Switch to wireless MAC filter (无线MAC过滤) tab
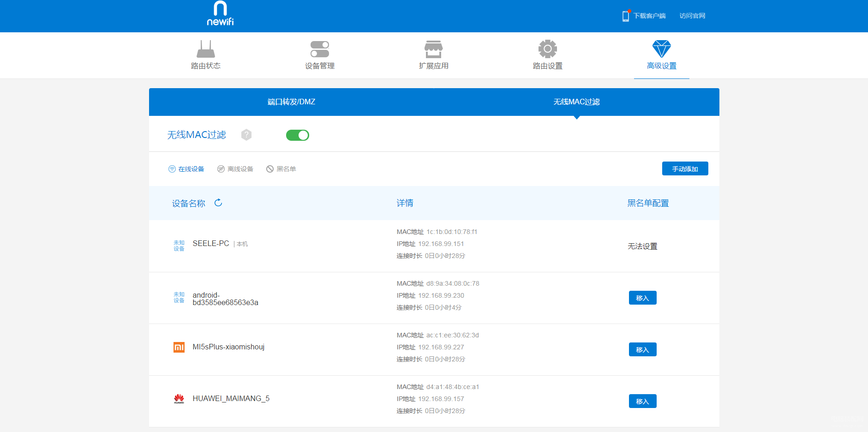The image size is (868, 432). pyautogui.click(x=577, y=102)
